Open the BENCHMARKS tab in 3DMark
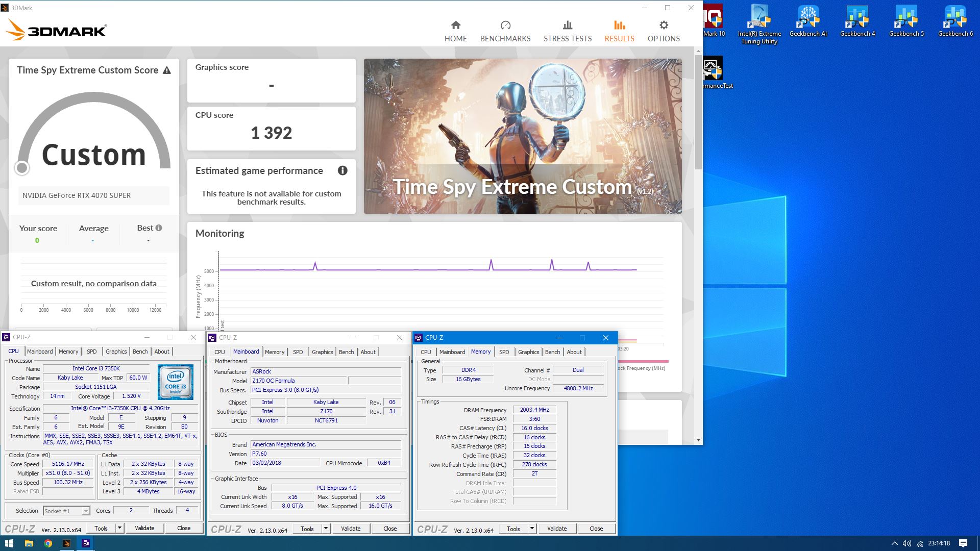The height and width of the screenshot is (551, 980). pos(505,31)
